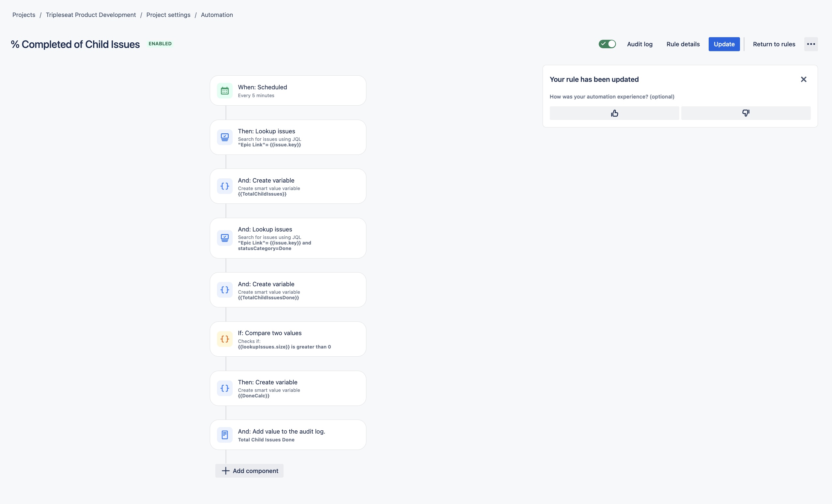This screenshot has width=832, height=504.
Task: Click the orange Compare two values condition icon
Action: point(224,339)
